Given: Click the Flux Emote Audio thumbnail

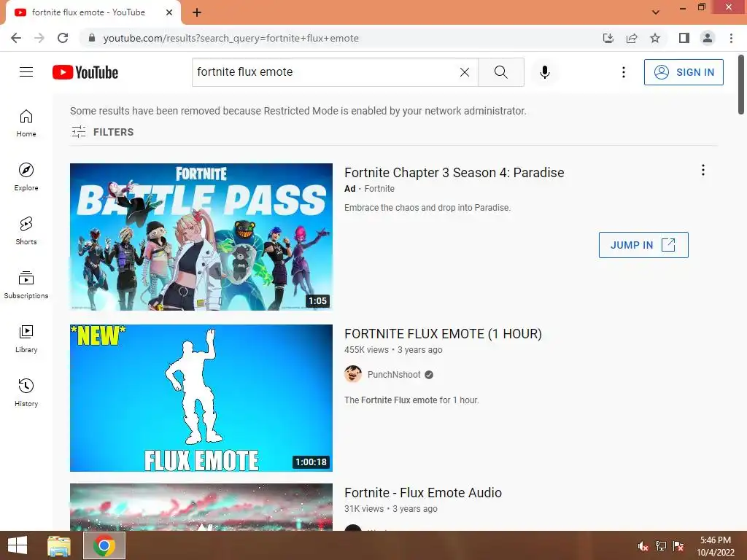Looking at the screenshot, I should tap(201, 507).
